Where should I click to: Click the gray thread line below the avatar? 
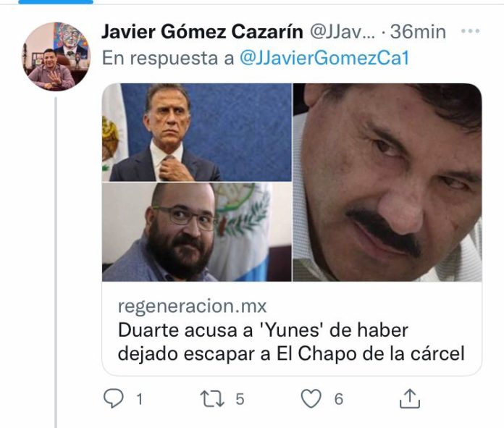[56, 262]
